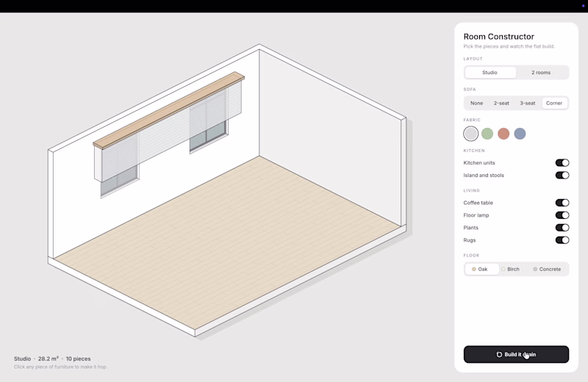
Task: Toggle Island and stools switch
Action: pos(562,175)
